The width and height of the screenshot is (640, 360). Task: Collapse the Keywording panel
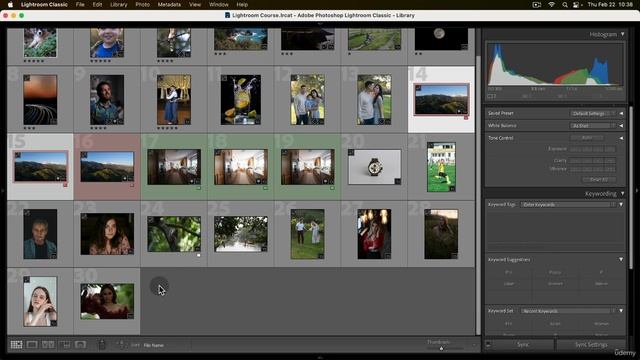pos(622,193)
